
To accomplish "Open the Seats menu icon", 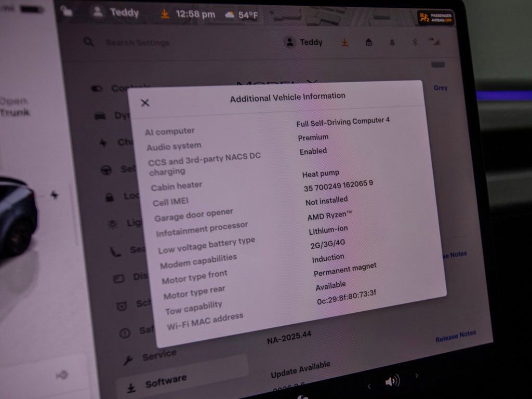I will coord(116,251).
